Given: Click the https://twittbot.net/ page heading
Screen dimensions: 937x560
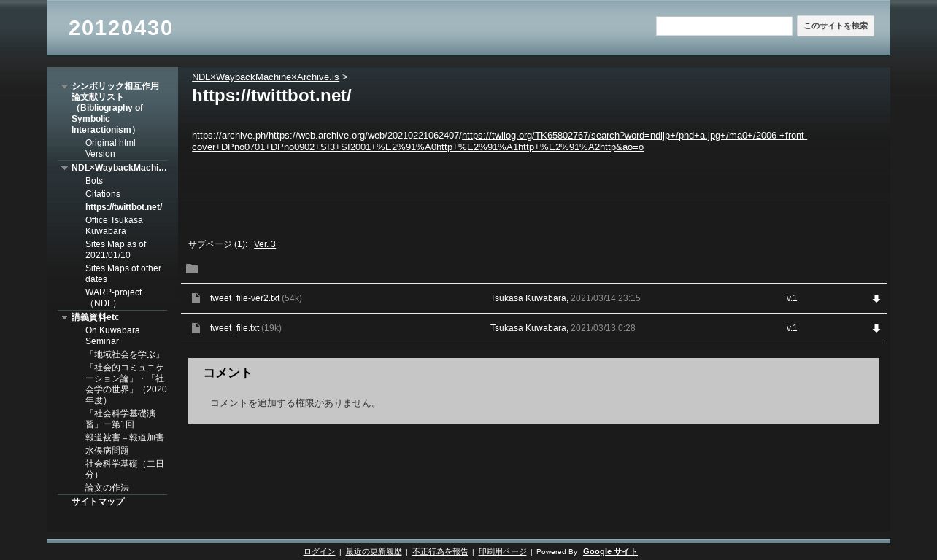Looking at the screenshot, I should [x=271, y=96].
